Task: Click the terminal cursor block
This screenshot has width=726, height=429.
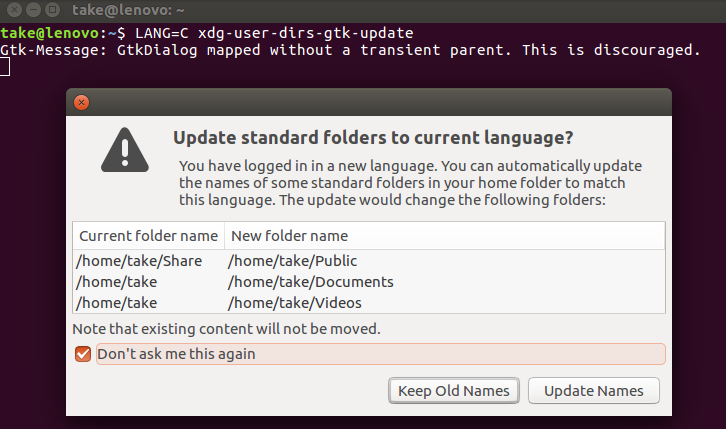Action: tap(5, 67)
